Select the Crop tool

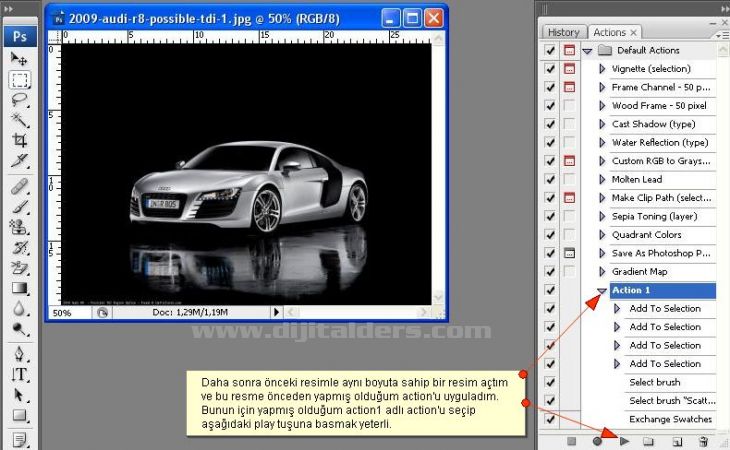click(x=19, y=140)
